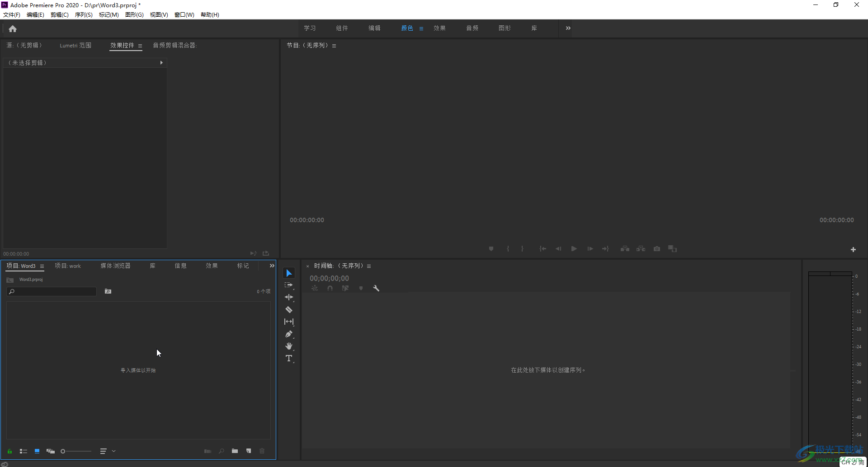Click the Clear trash icon
Image resolution: width=868 pixels, height=467 pixels.
262,451
